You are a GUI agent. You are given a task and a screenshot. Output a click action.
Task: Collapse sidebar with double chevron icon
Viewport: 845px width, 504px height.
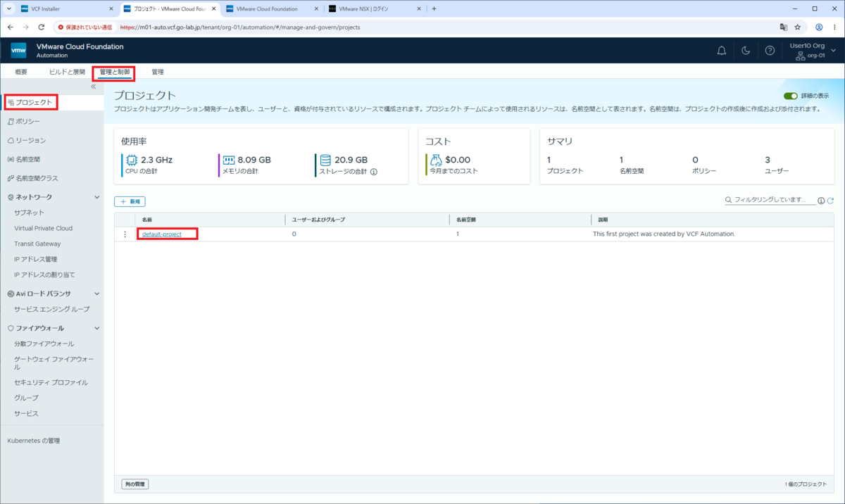coord(94,87)
